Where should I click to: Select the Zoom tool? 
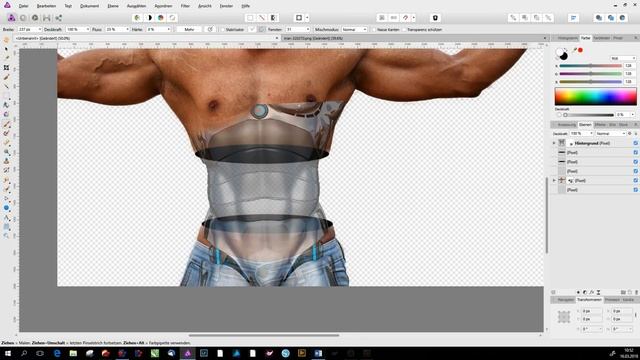pyautogui.click(x=6, y=236)
